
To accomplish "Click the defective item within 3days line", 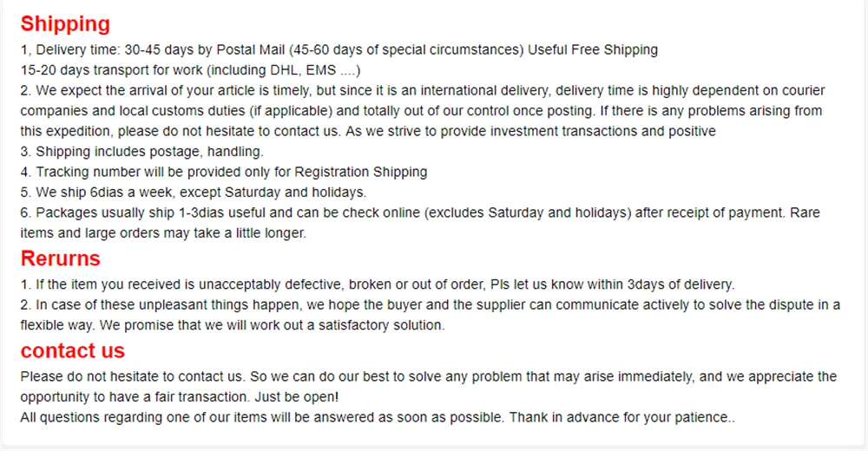I will point(378,284).
